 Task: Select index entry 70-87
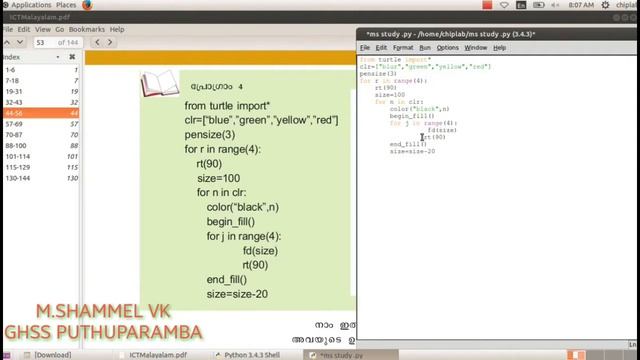tap(41, 135)
